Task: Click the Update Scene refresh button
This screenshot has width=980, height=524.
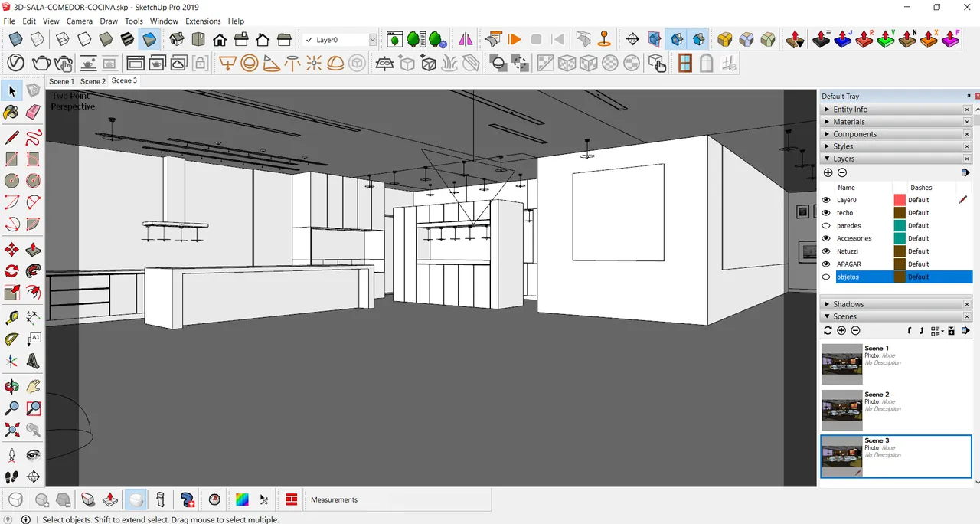Action: tap(828, 331)
